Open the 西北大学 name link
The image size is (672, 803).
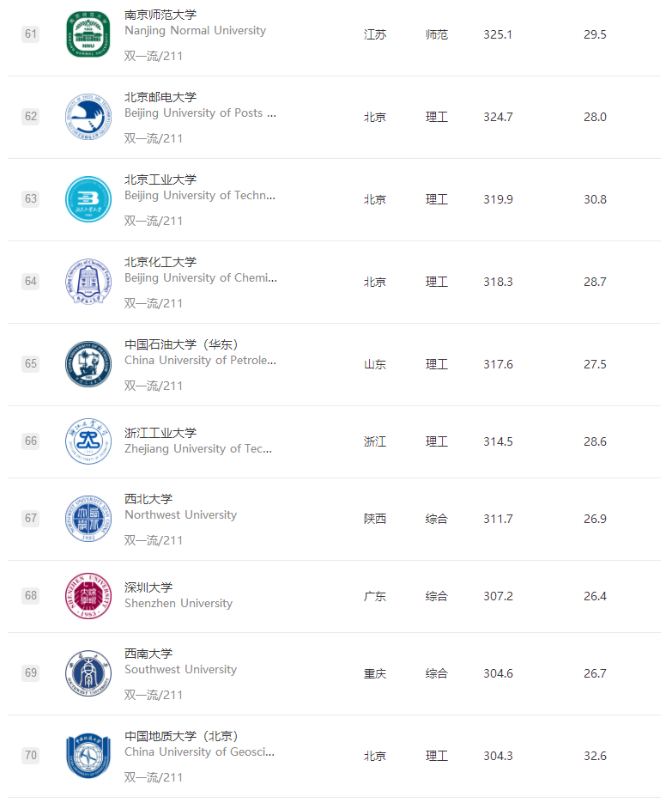148,499
